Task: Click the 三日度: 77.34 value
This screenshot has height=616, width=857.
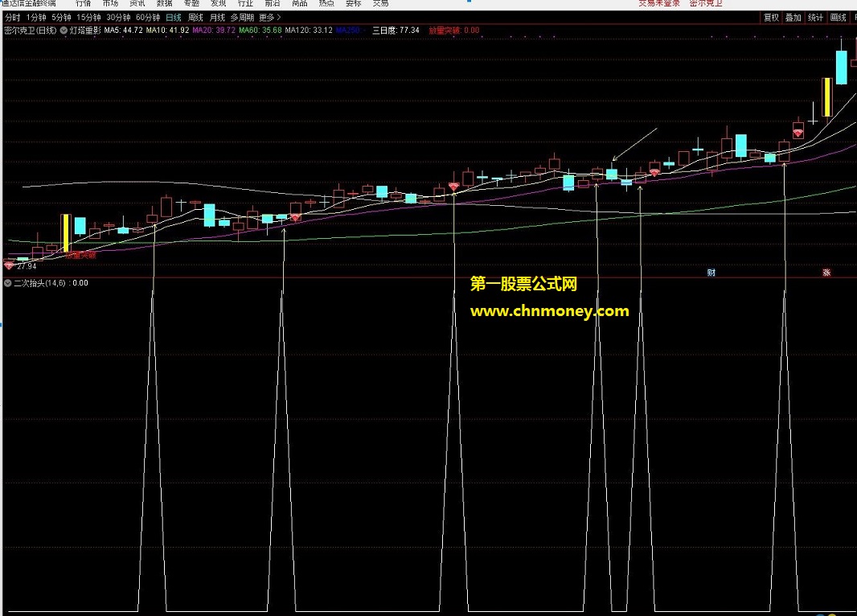Action: point(396,31)
